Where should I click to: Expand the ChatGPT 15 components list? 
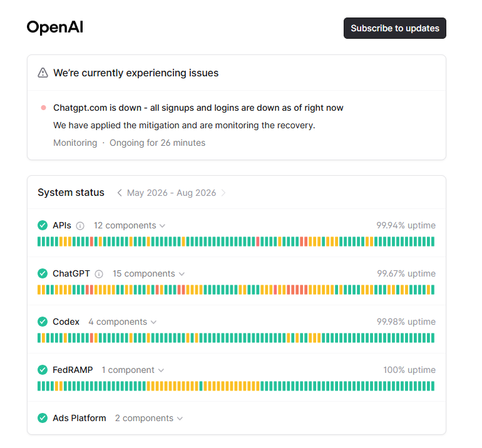pyautogui.click(x=148, y=274)
